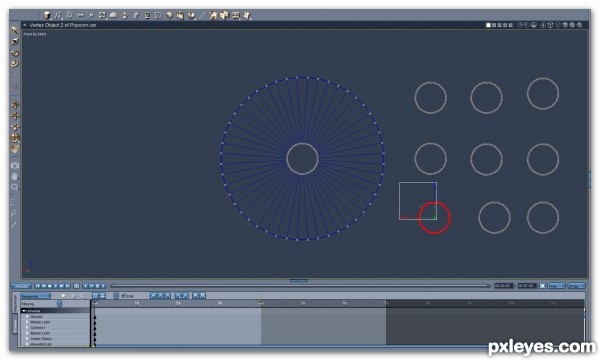Click the wireframe box display mode icon

[x=550, y=25]
